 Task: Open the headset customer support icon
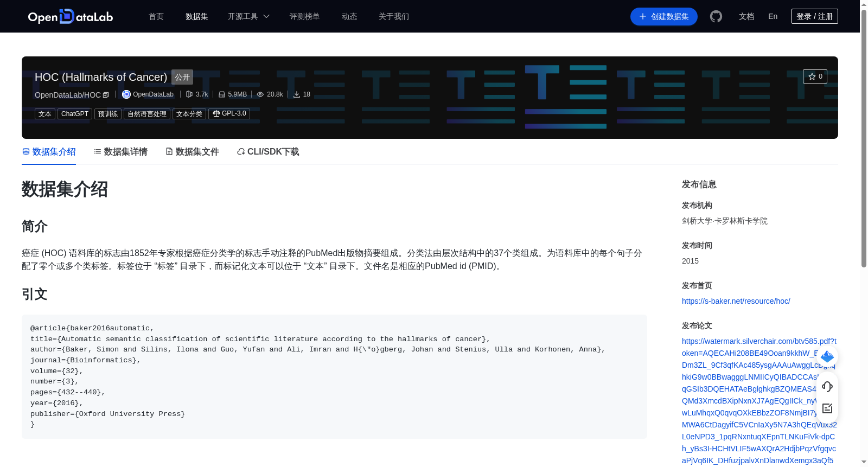(827, 386)
